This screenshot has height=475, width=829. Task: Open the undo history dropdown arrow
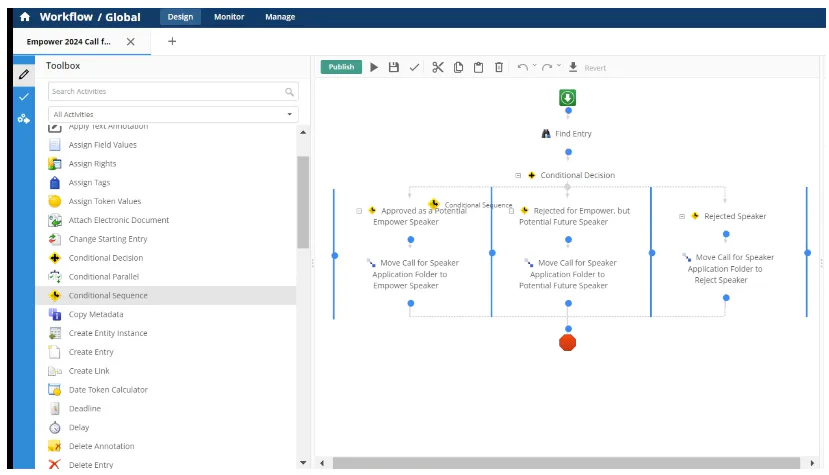pyautogui.click(x=535, y=66)
